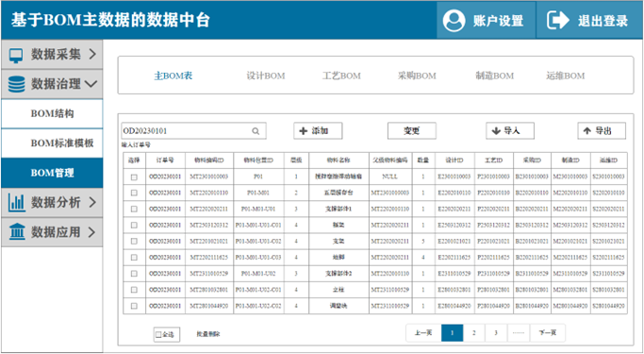Click the 父级物料编码 column header
The image size is (644, 354).
click(390, 160)
